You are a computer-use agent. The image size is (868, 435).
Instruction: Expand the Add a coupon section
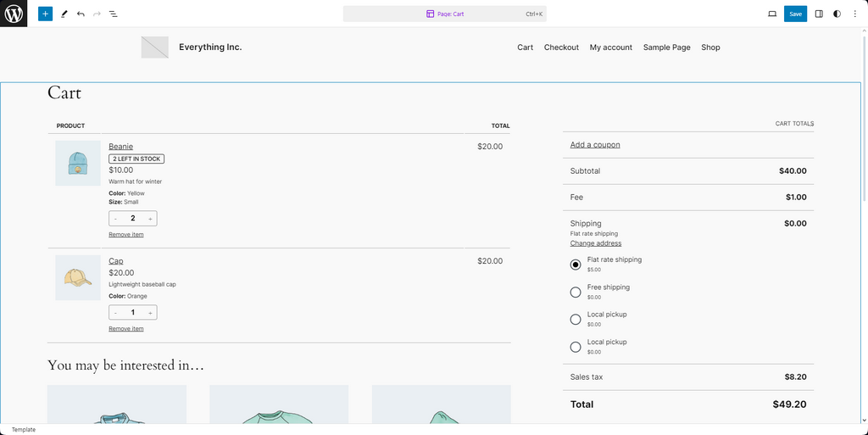(595, 145)
